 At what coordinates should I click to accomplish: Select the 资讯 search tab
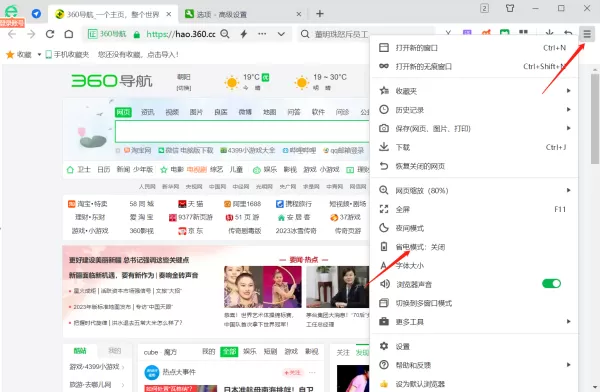click(148, 112)
